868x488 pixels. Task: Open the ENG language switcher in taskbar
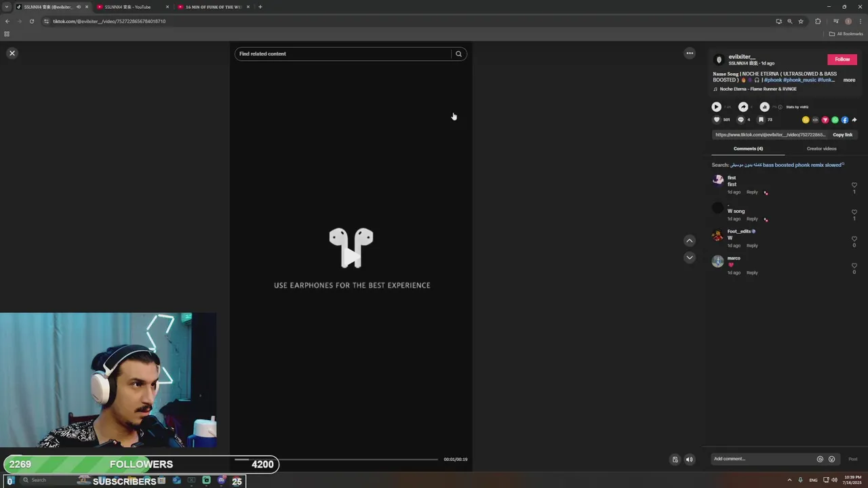tap(813, 480)
